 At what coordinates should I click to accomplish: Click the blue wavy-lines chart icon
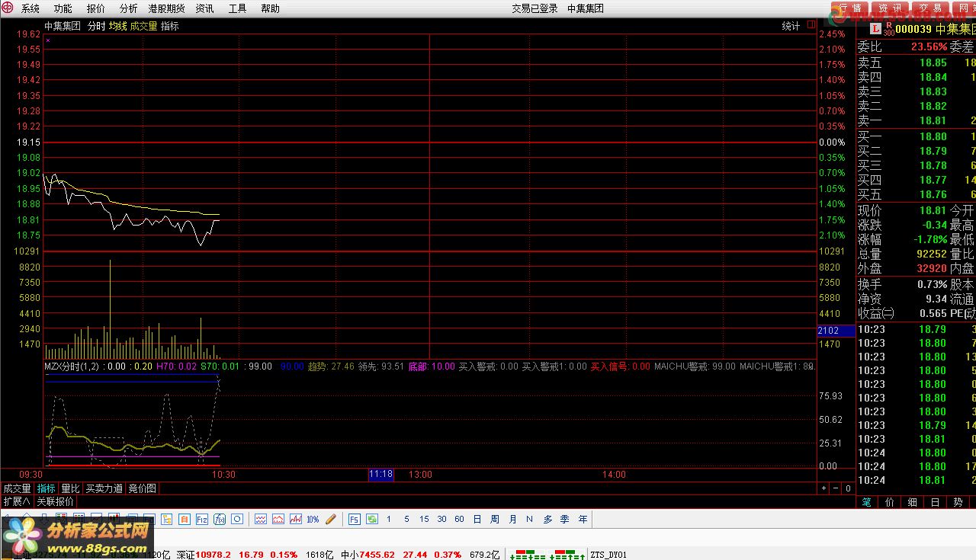(261, 519)
